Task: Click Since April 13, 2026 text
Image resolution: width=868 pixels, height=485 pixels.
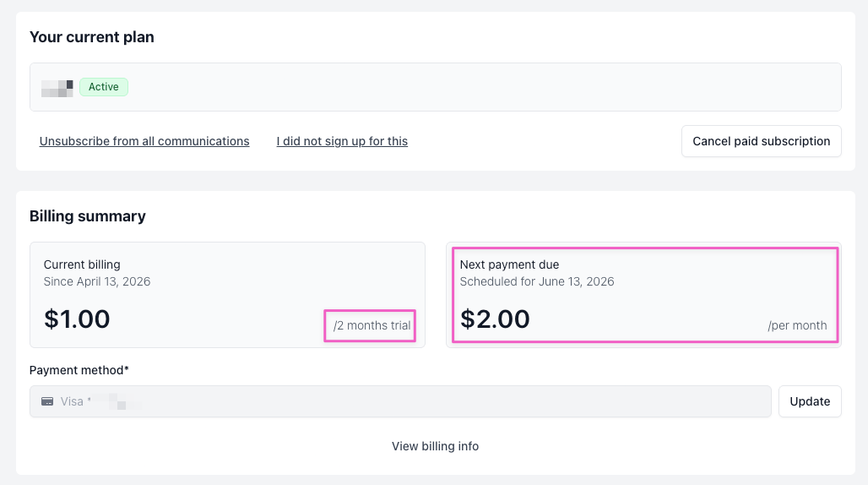Action: pos(97,281)
